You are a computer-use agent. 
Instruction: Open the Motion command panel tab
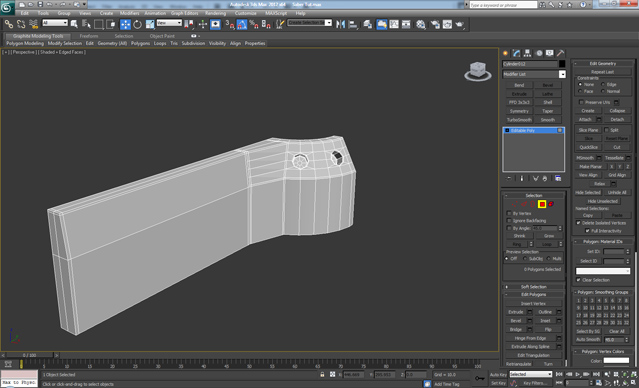pos(539,53)
